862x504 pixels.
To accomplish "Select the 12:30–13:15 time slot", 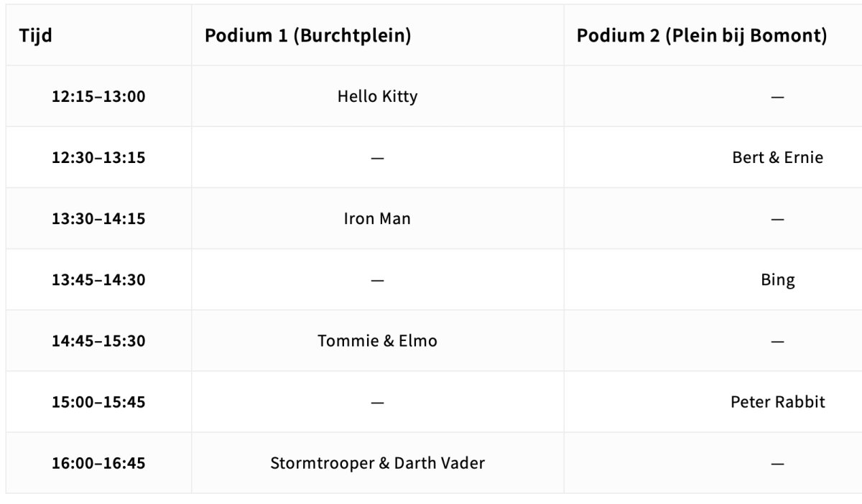I will coord(98,157).
